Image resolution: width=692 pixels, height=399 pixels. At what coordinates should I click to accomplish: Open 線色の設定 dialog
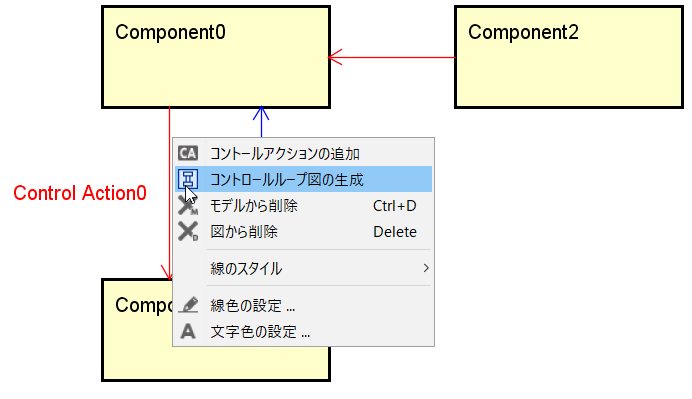pos(303,305)
